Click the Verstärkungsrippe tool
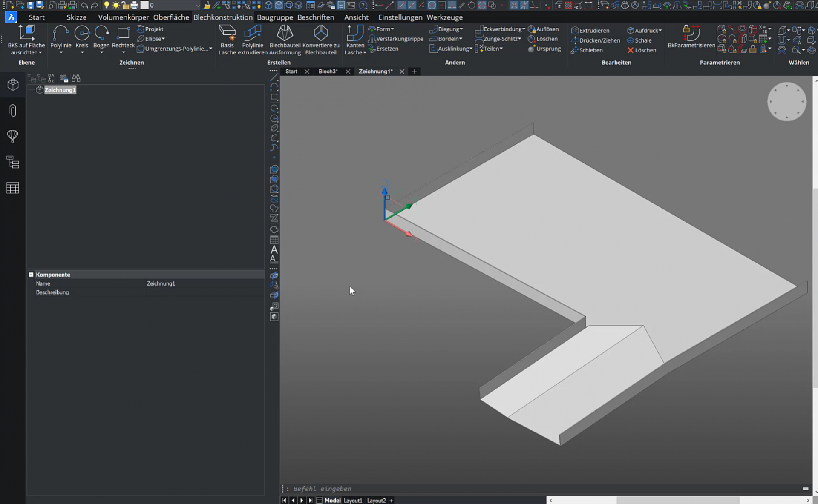818x504 pixels. pyautogui.click(x=396, y=39)
